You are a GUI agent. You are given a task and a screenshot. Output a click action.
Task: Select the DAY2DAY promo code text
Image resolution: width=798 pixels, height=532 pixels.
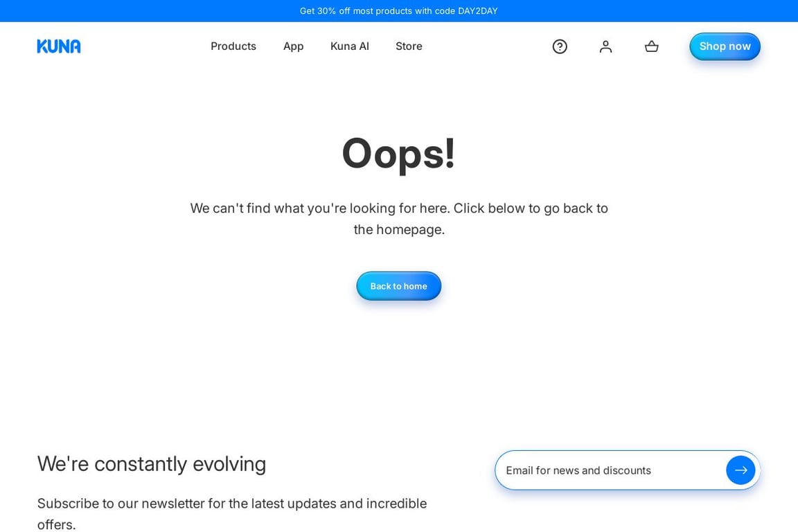pos(477,10)
